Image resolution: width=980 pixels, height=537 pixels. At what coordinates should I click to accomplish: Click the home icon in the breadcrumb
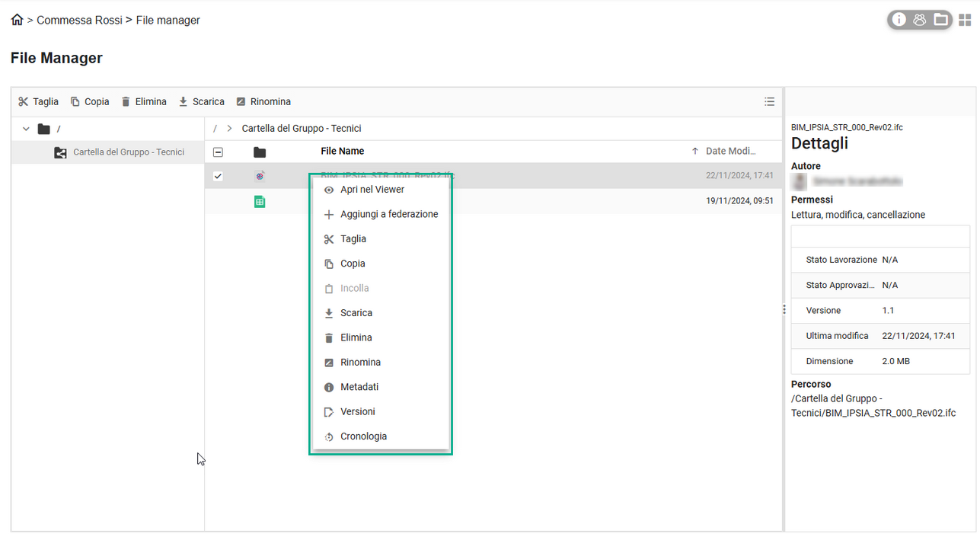16,20
